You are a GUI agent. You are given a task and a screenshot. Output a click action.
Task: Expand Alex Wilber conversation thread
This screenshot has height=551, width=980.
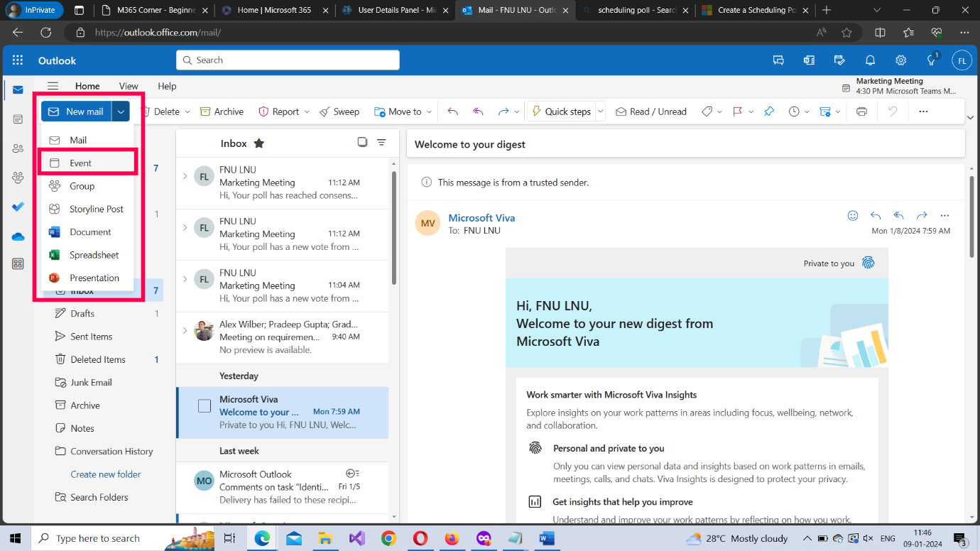point(185,330)
